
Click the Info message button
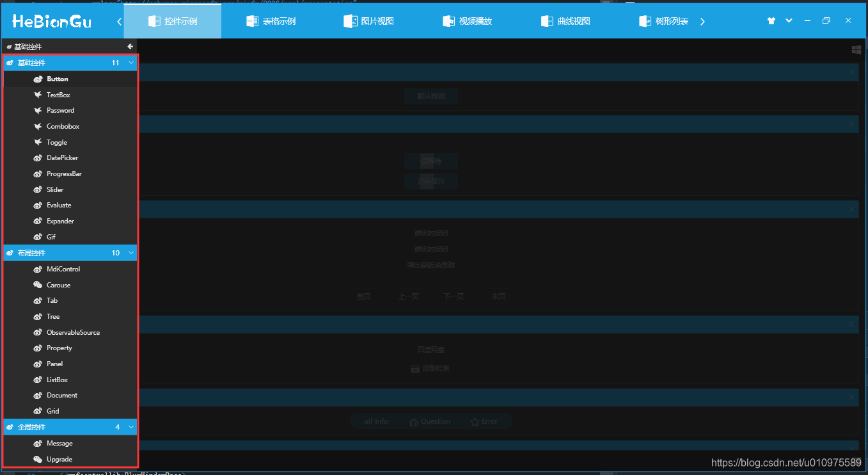click(x=376, y=421)
